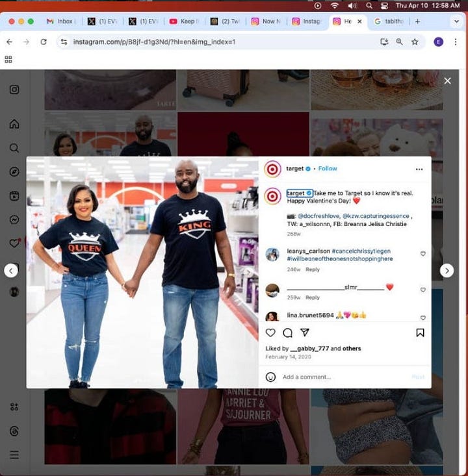Viewport: 468px width, 476px height.
Task: Click the comment bubble icon under the post
Action: click(287, 332)
